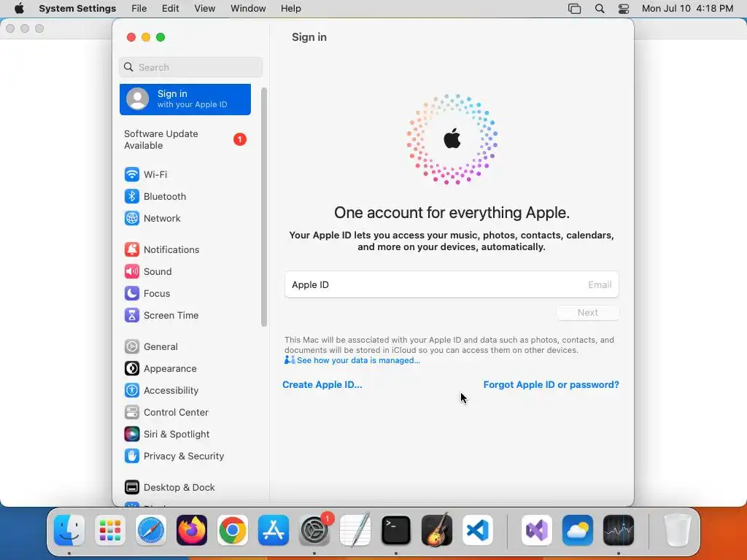Open Spotlight search in menu bar
The image size is (747, 560).
(x=600, y=9)
